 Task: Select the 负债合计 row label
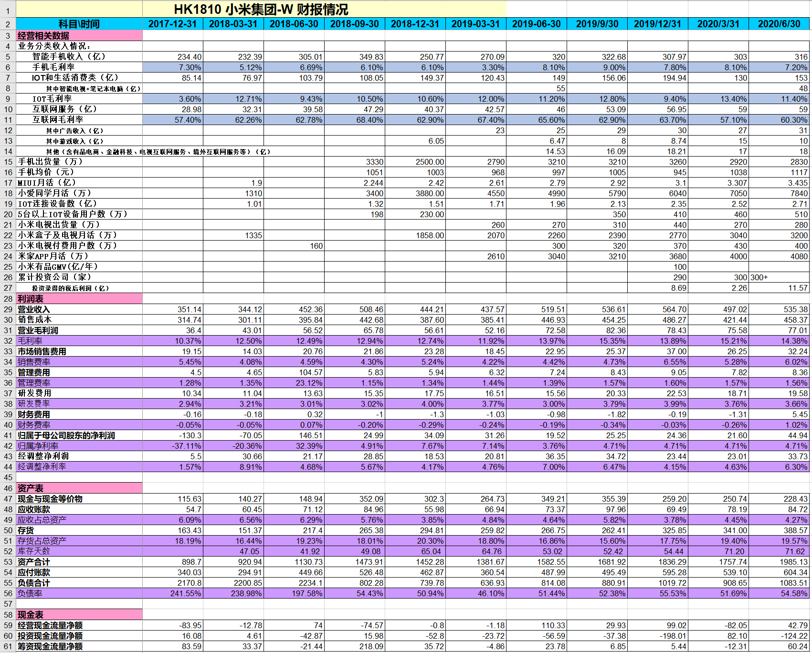79,583
